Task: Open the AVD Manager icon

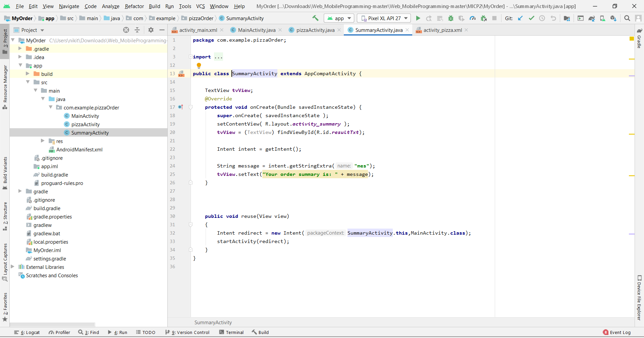Action: click(x=603, y=18)
